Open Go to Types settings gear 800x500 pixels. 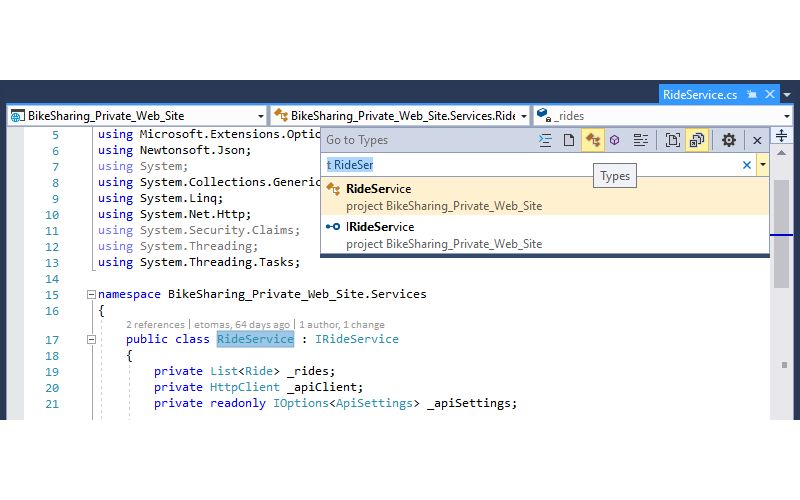tap(729, 141)
